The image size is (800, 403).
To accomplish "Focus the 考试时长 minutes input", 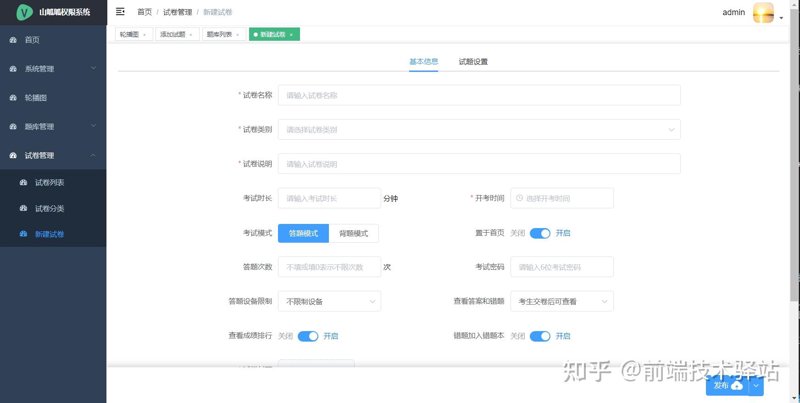I will [x=329, y=198].
